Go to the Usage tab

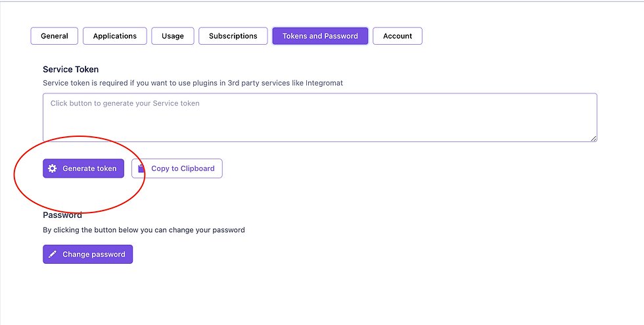coord(172,36)
